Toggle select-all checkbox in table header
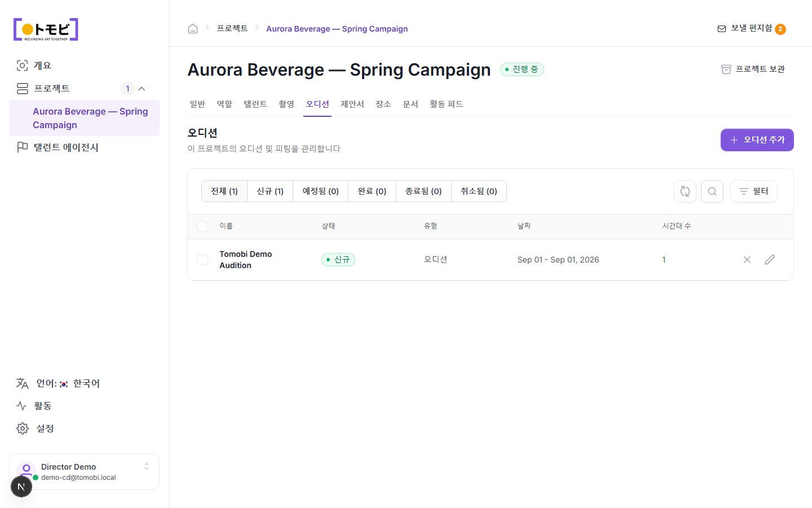812x508 pixels. click(202, 226)
